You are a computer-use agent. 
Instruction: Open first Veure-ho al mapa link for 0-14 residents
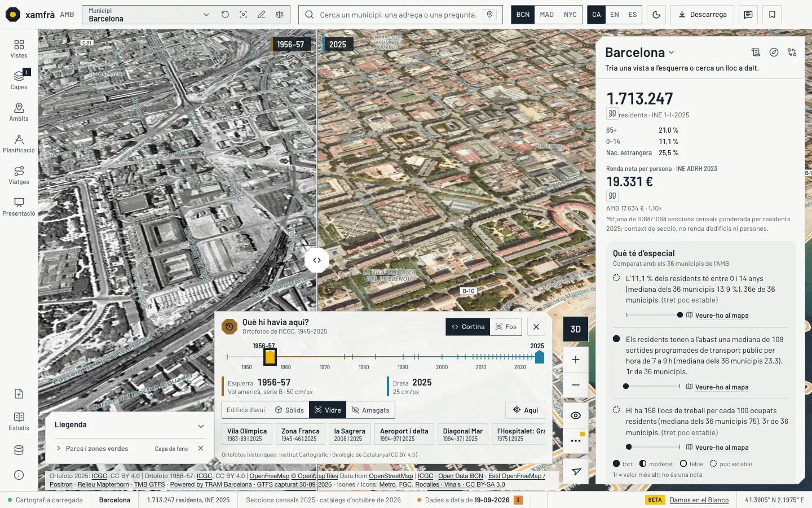click(717, 315)
